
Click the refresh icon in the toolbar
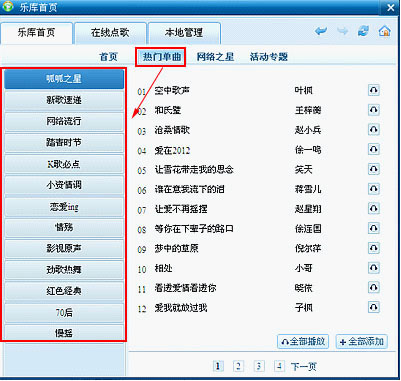(363, 32)
